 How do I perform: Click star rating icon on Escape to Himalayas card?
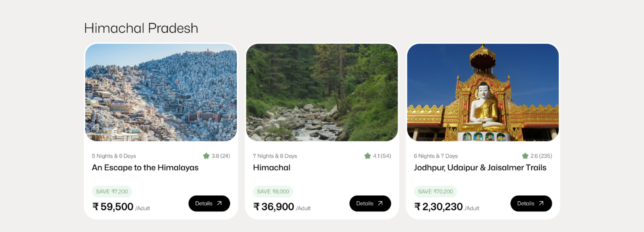(x=206, y=156)
